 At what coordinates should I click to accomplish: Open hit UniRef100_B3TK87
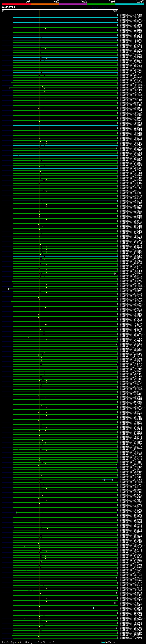pyautogui.click(x=131, y=32)
